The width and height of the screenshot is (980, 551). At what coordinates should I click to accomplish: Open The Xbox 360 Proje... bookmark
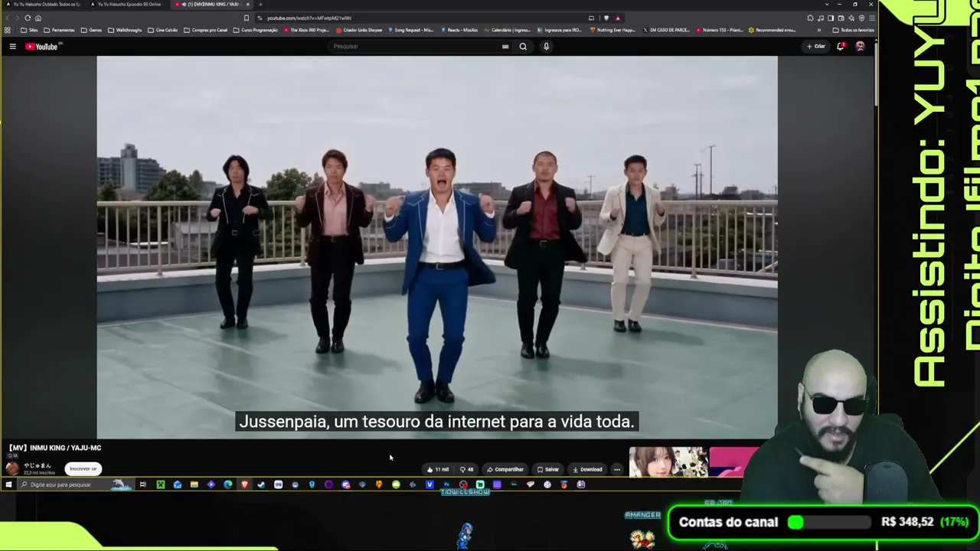[x=306, y=31]
